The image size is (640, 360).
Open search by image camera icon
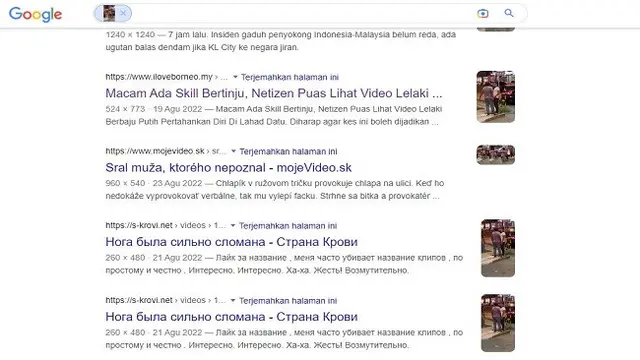tap(483, 13)
